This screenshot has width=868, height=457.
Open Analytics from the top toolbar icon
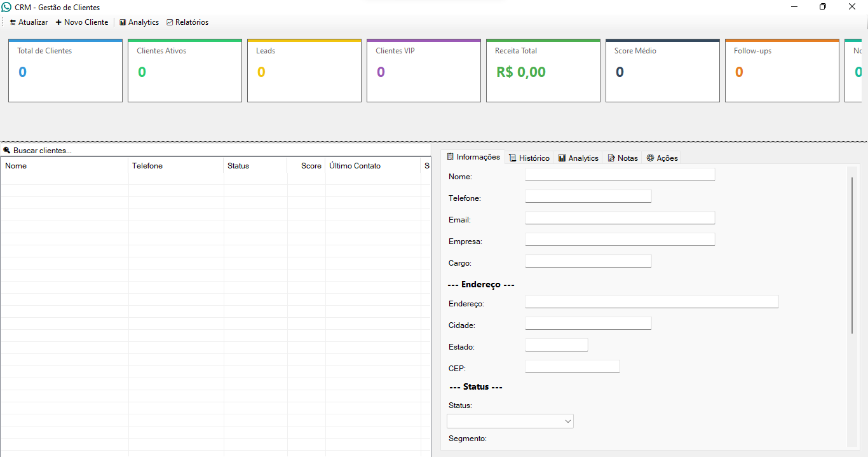123,22
